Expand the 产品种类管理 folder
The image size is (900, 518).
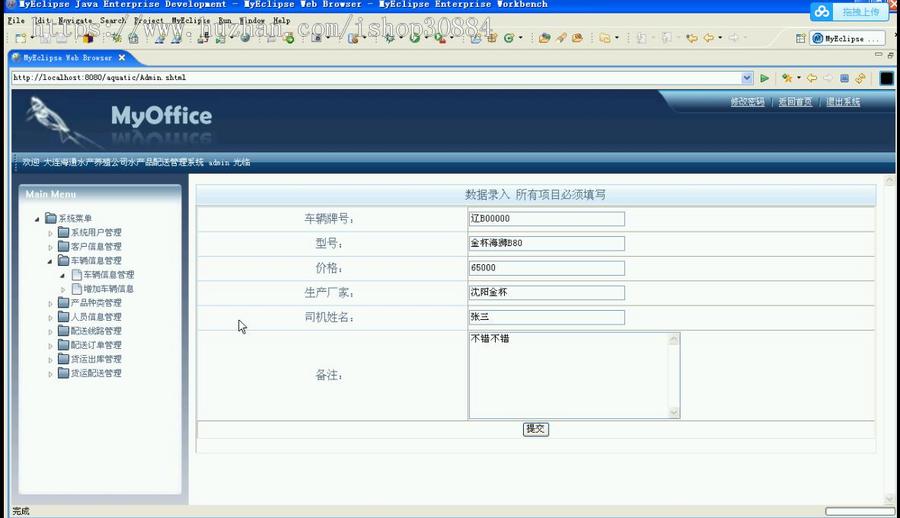pyautogui.click(x=51, y=303)
